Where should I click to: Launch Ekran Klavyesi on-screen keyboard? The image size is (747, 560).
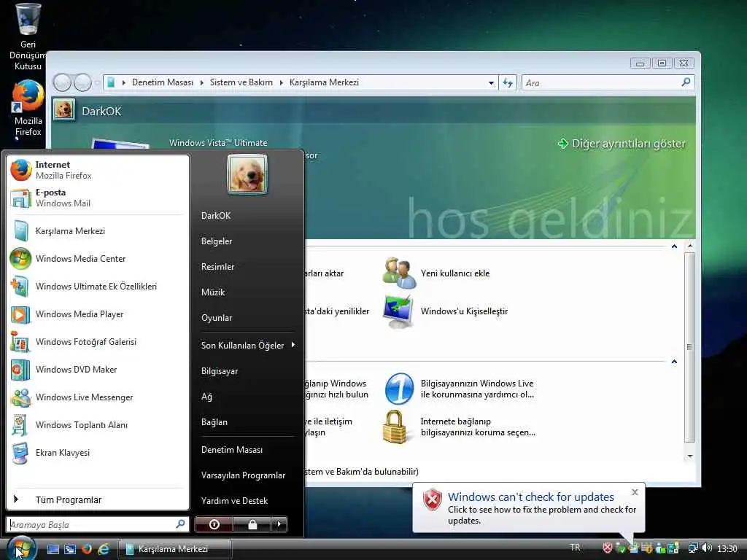98,452
